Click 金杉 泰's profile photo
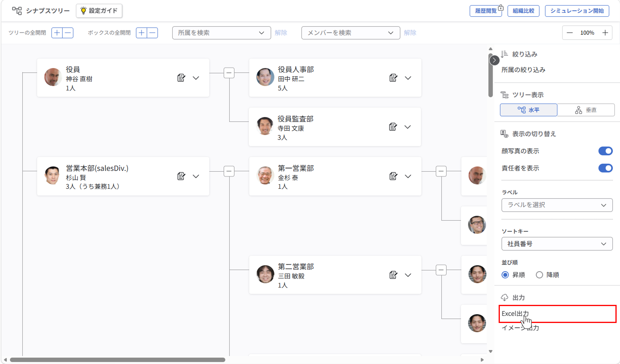Screen dimensions: 620x364 [x=265, y=175]
